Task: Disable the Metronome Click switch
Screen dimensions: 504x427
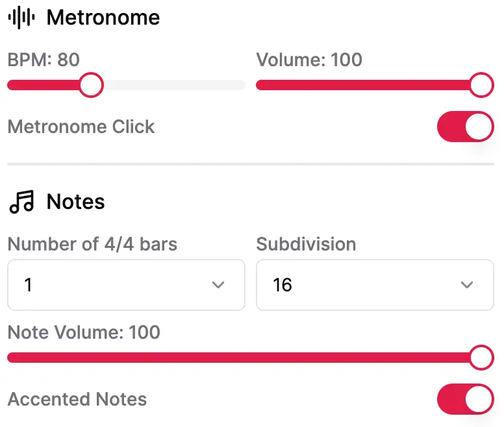Action: tap(465, 127)
